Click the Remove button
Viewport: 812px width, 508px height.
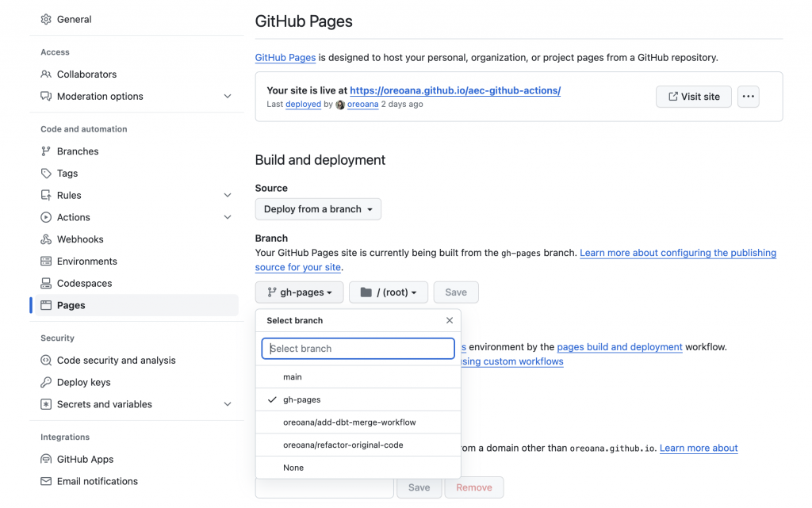tap(473, 487)
